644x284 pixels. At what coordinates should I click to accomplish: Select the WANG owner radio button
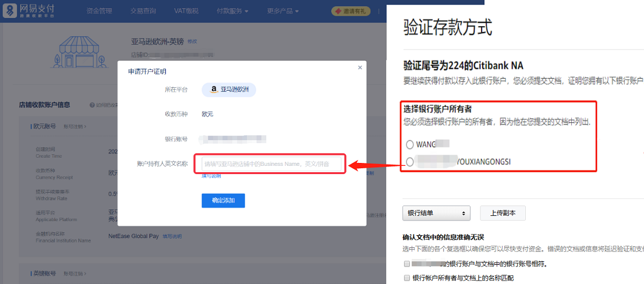click(x=410, y=144)
